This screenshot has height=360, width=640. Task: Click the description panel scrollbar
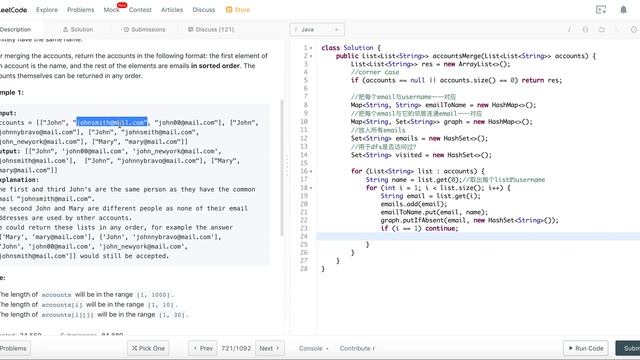click(282, 167)
